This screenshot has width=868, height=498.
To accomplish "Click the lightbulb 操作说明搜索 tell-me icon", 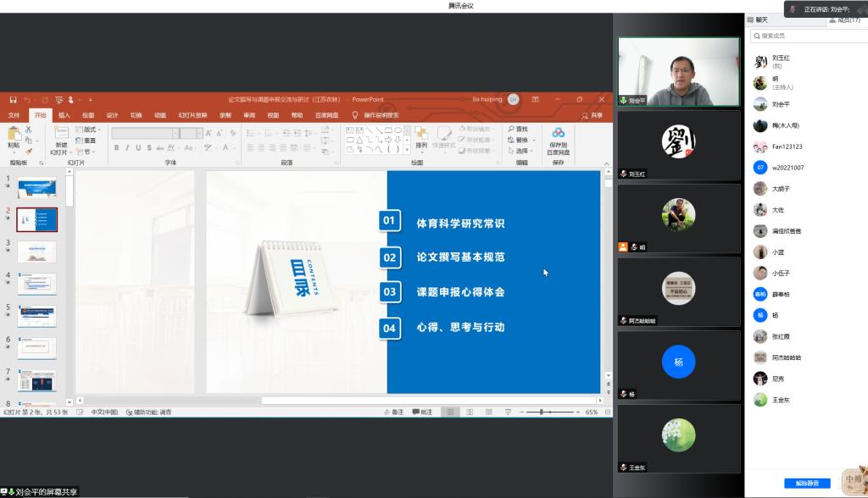I will tap(355, 115).
